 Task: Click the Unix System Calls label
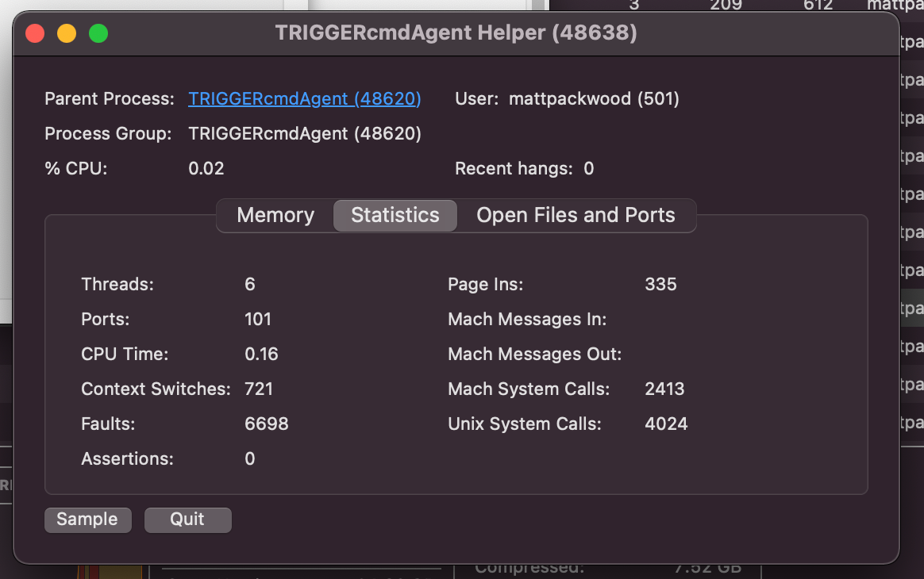[x=525, y=424]
